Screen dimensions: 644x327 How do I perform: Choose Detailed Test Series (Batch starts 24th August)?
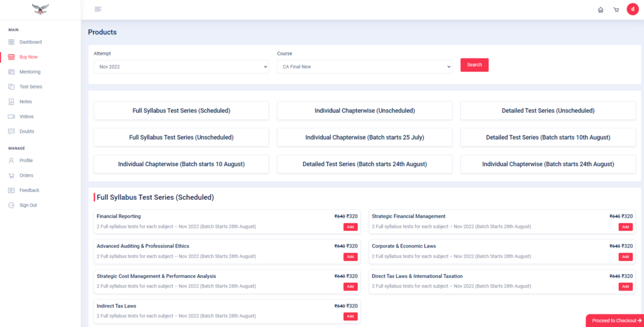tap(364, 164)
